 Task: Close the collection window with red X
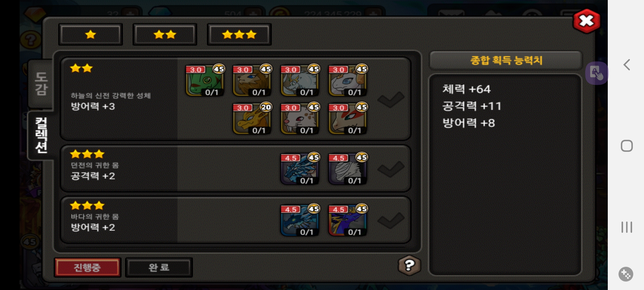click(x=587, y=21)
